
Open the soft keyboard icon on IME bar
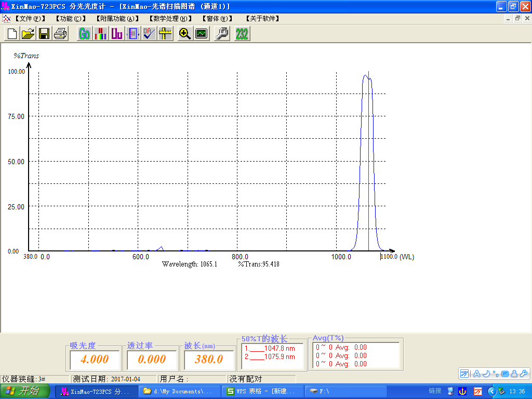point(505,374)
